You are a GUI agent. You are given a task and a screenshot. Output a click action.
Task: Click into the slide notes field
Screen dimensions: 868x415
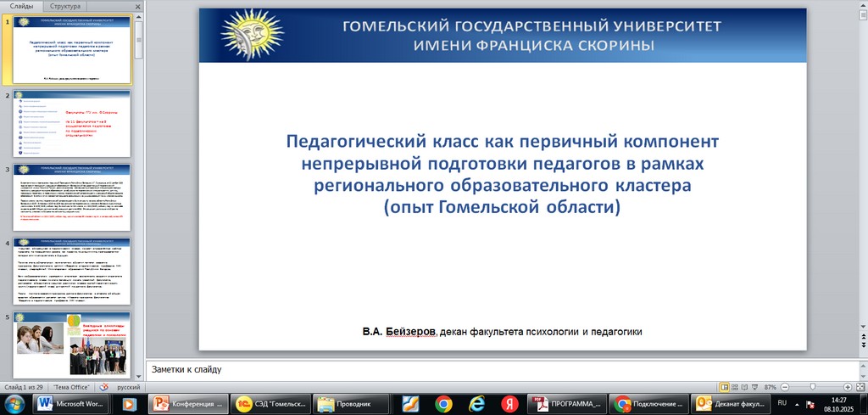[x=500, y=369]
